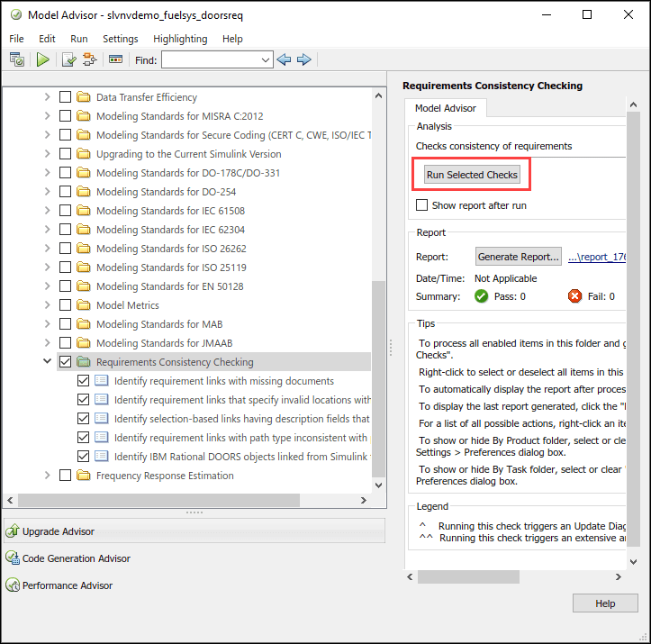The image size is (651, 644).
Task: Click the tree panel scroll down arrow
Action: 378,485
